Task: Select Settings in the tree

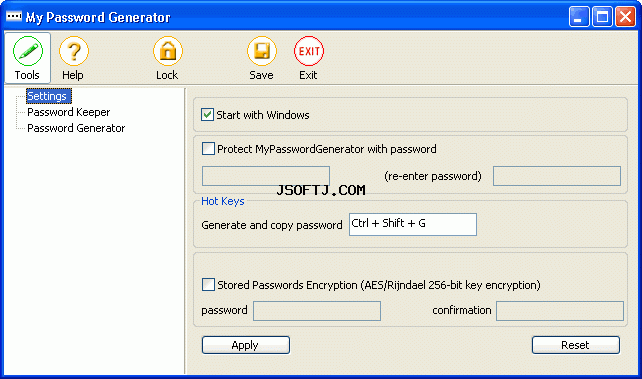Action: click(47, 96)
